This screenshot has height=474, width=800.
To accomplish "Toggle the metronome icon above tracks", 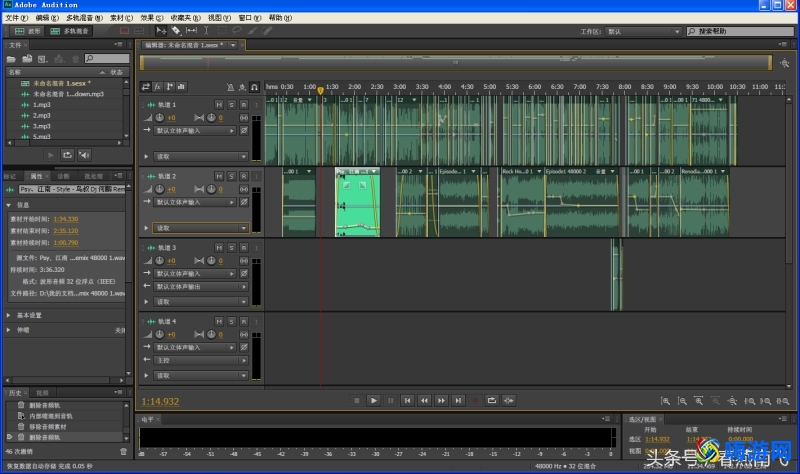I will (x=230, y=87).
